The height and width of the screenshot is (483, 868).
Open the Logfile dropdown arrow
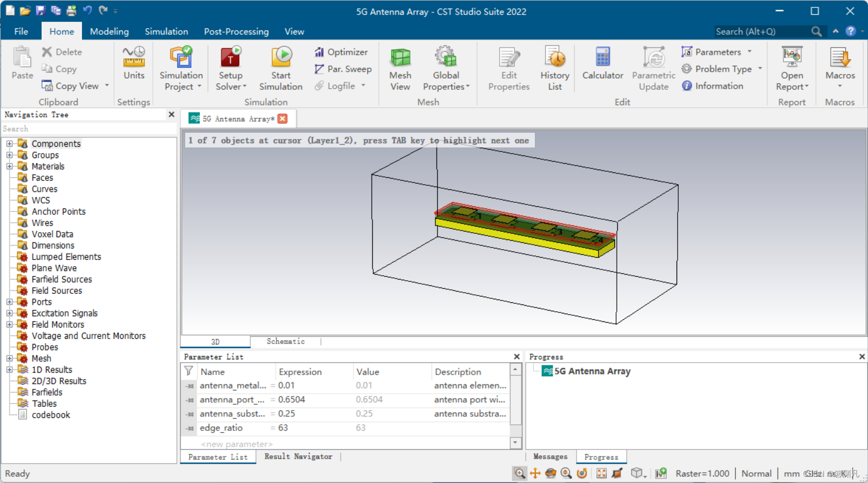pos(363,86)
